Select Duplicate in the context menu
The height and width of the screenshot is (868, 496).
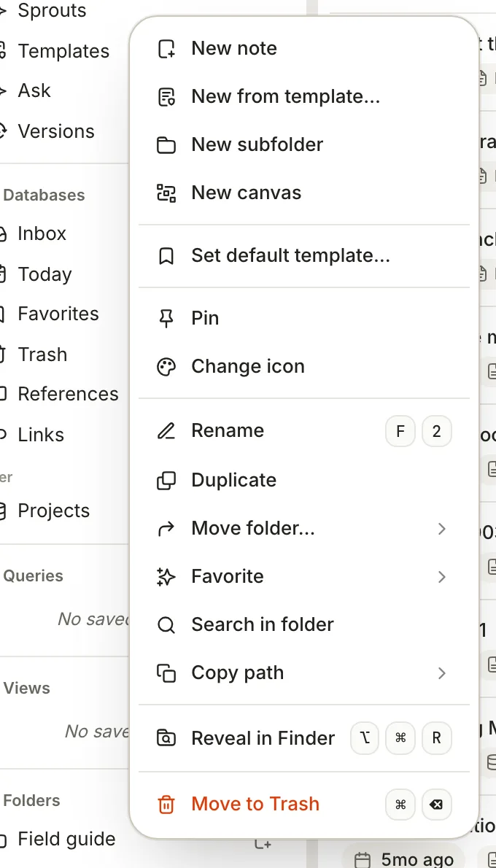pos(304,480)
